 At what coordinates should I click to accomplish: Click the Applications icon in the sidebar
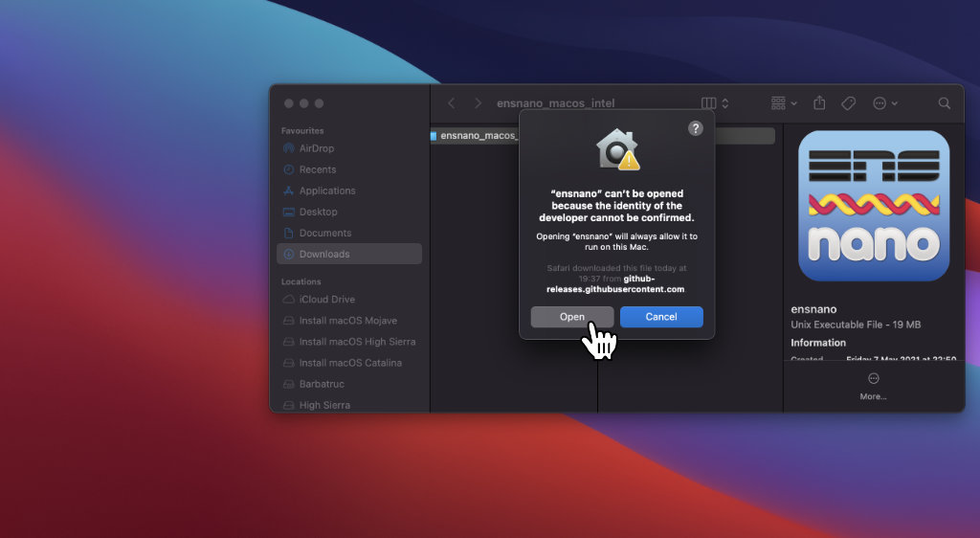(288, 191)
